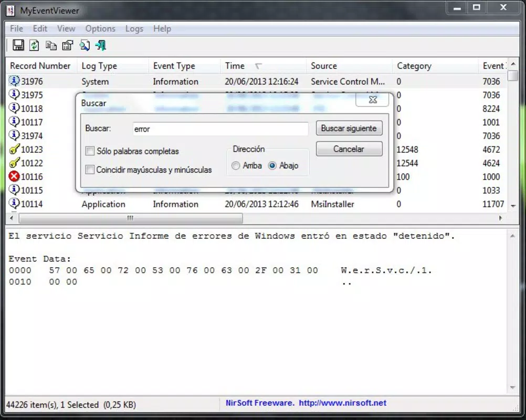The height and width of the screenshot is (420, 526).
Task: Sort by the Source column header
Action: [x=349, y=66]
